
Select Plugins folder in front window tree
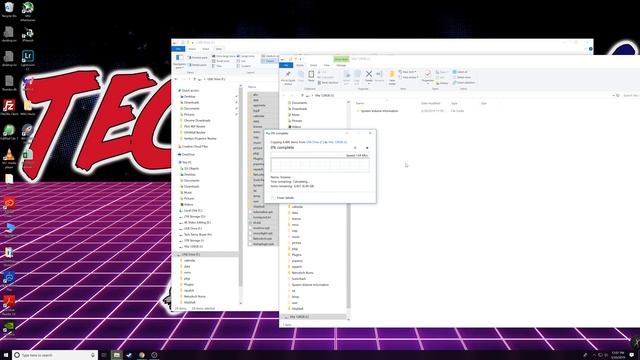point(296,255)
